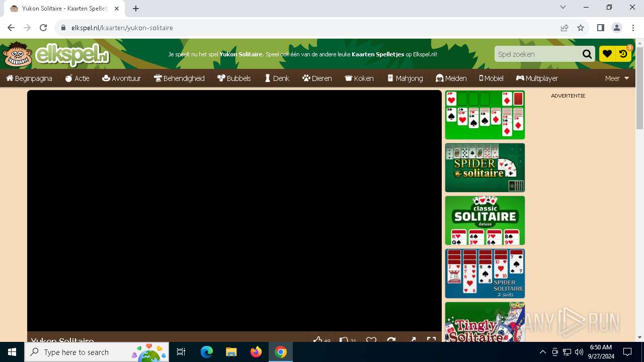This screenshot has width=644, height=362.
Task: Open a new browser tab
Action: pos(136,9)
